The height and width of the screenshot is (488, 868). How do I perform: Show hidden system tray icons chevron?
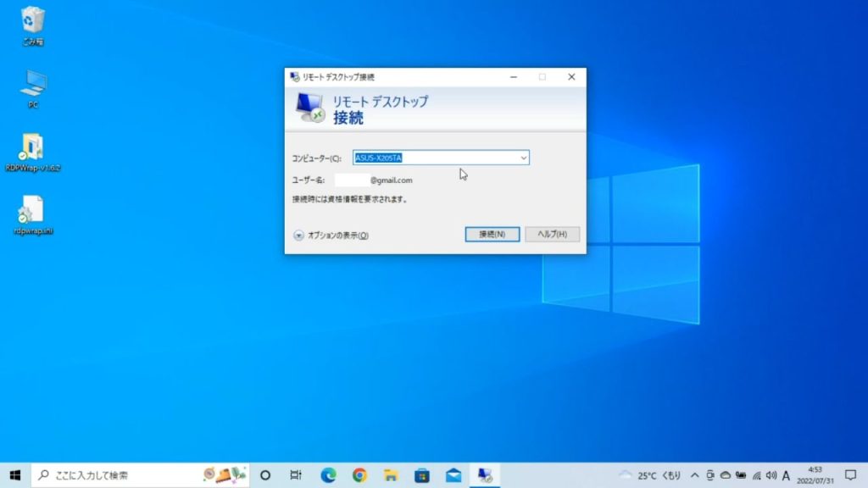(x=695, y=475)
